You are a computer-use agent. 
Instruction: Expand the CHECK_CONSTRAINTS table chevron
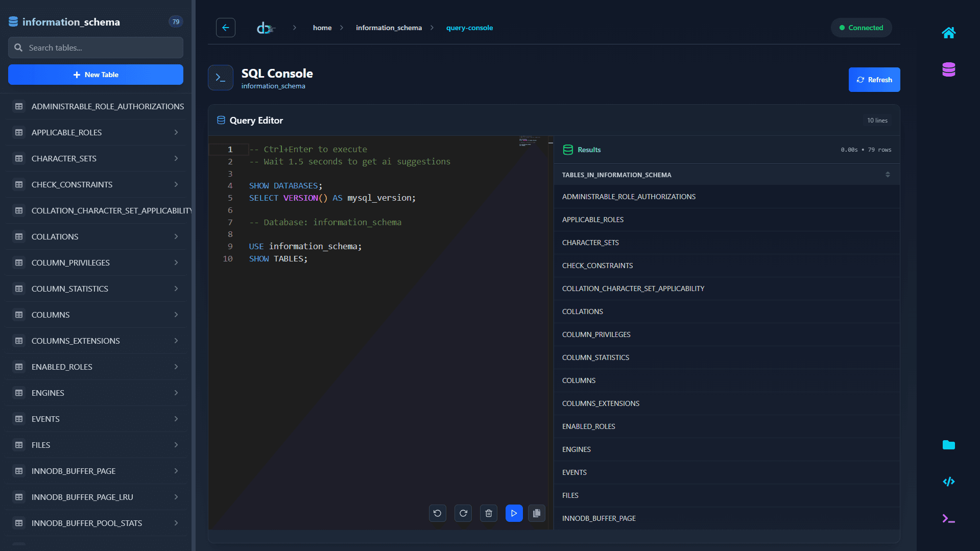pyautogui.click(x=176, y=184)
